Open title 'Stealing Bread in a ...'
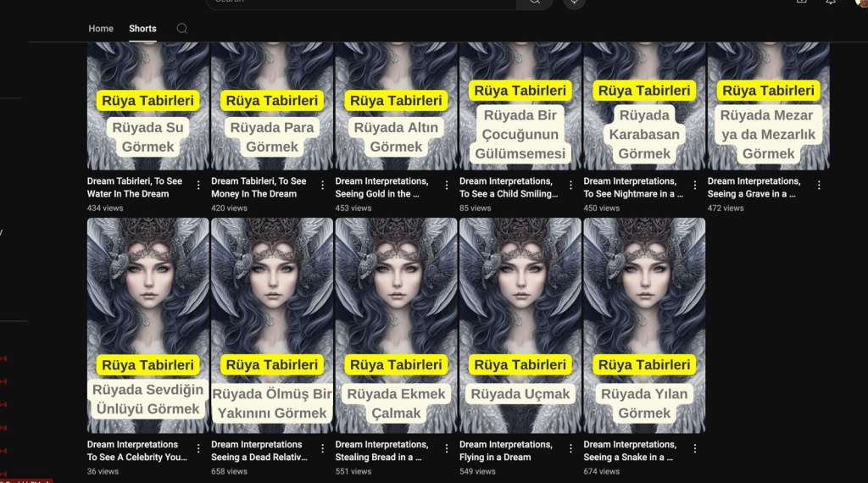868x483 pixels. (x=381, y=451)
